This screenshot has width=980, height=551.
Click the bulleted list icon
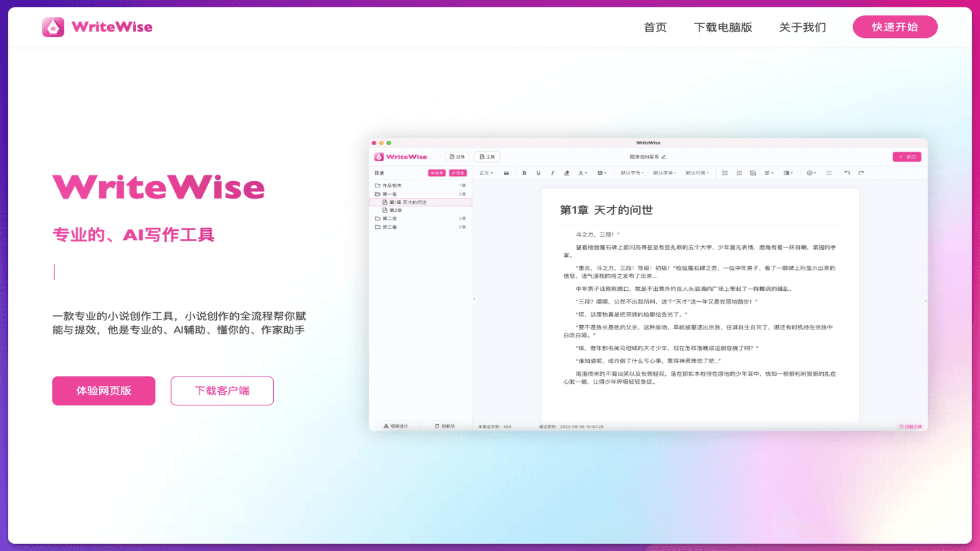725,173
